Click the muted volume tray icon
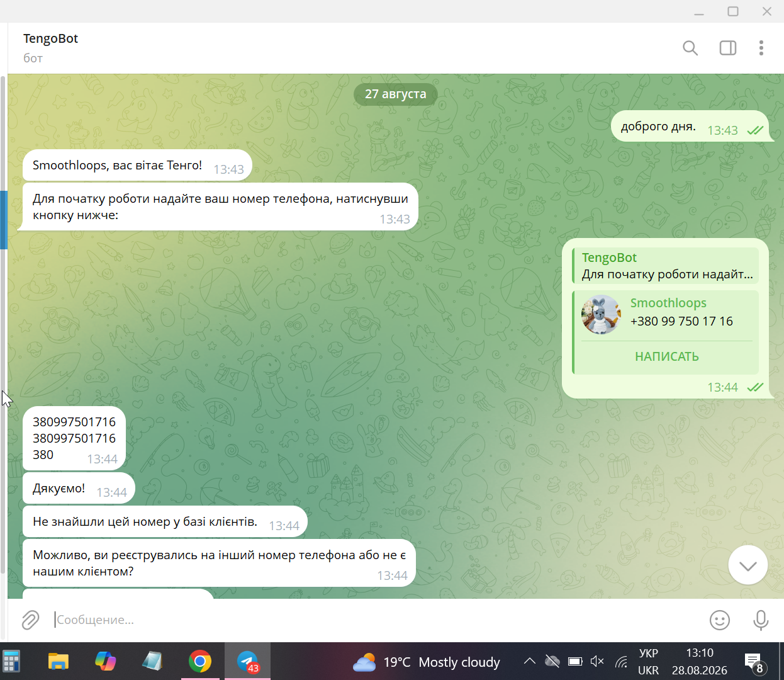 tap(598, 661)
